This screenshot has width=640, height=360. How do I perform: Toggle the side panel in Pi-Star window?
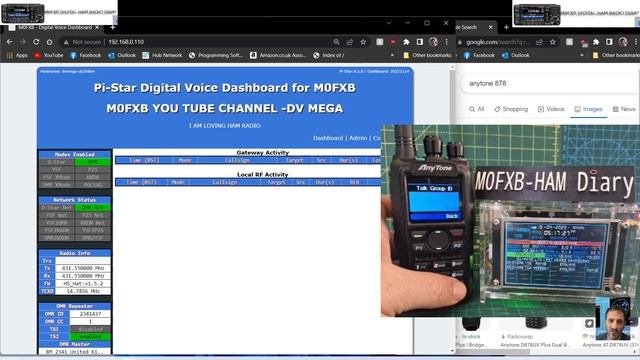420,42
